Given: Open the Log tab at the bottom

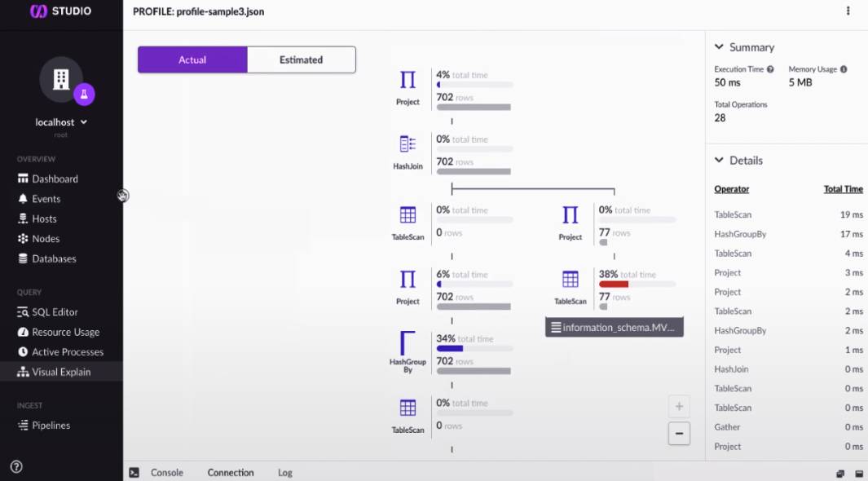Looking at the screenshot, I should pos(284,472).
